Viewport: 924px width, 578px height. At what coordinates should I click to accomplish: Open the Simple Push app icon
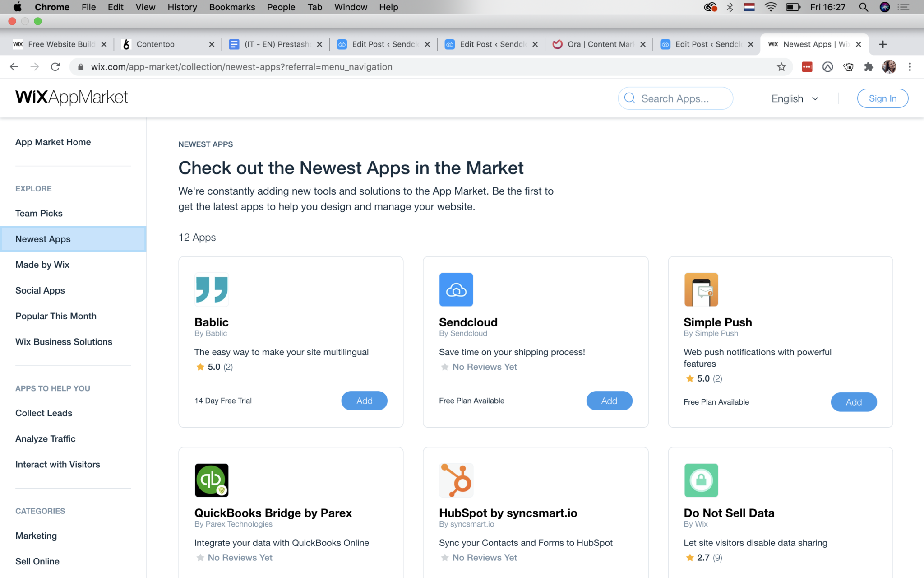[x=701, y=289]
